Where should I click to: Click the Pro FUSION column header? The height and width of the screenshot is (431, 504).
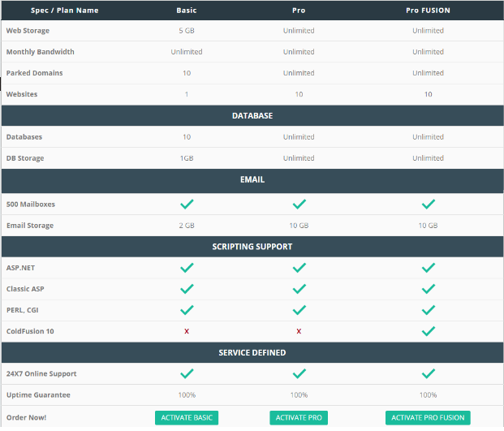[x=428, y=11]
